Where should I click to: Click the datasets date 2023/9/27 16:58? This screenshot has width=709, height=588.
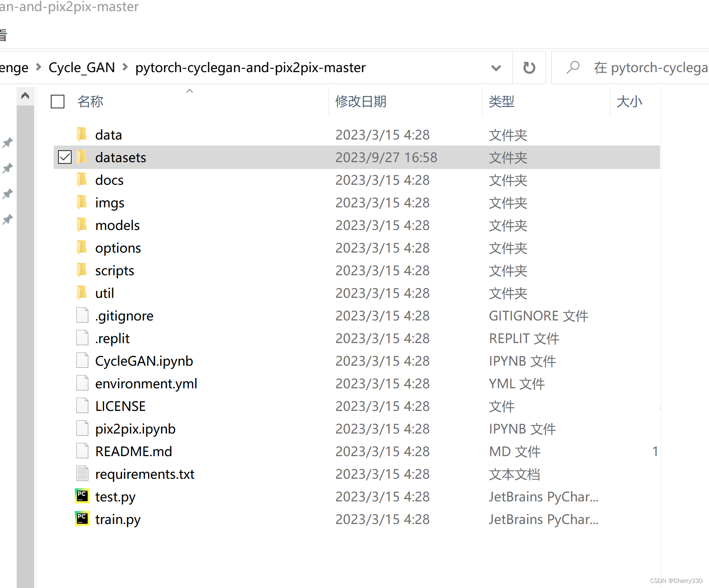[386, 157]
